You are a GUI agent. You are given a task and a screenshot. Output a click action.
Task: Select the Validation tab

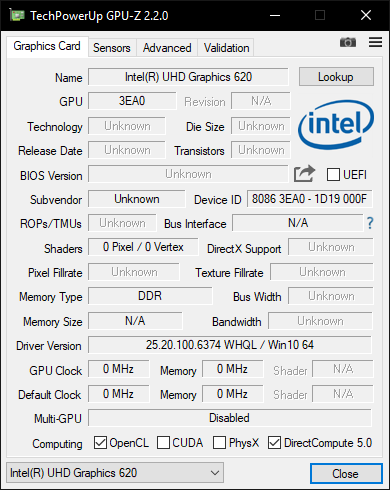click(x=226, y=48)
